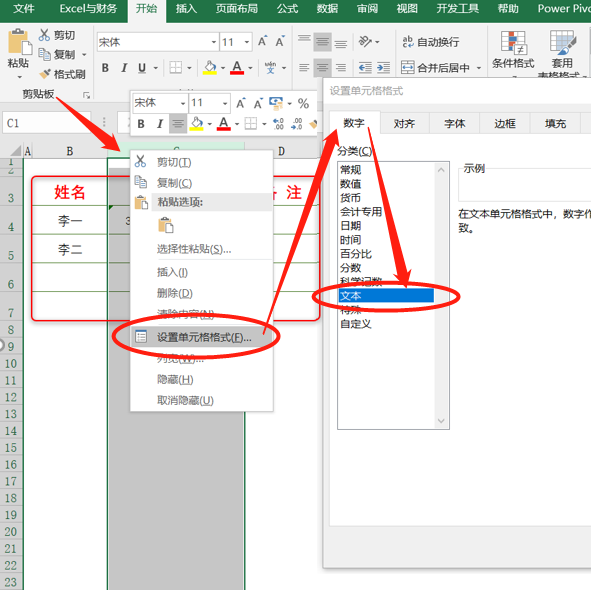Click paste option icon in context menu
This screenshot has width=591, height=590.
[165, 225]
